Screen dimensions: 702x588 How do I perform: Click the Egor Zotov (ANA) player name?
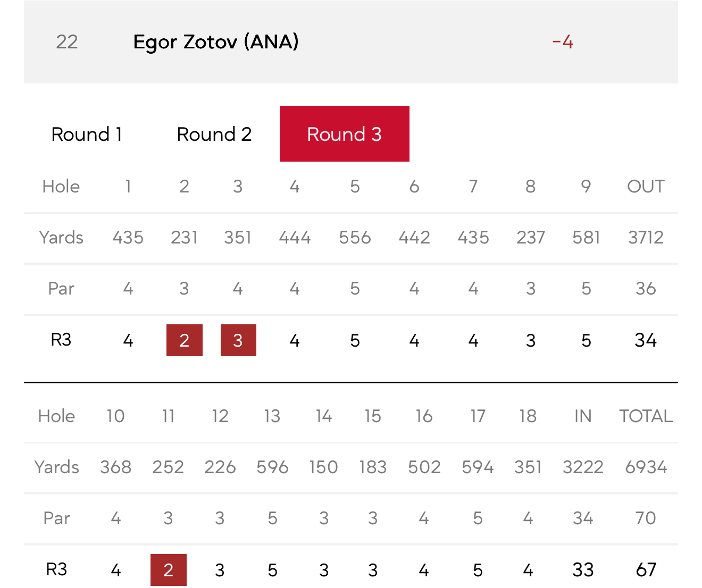click(215, 41)
